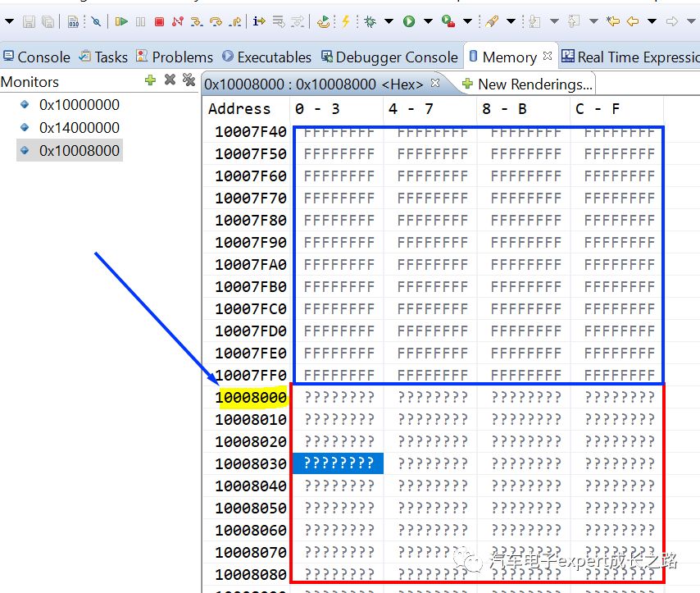Close the 0x10008000 Hex rendering tab
The height and width of the screenshot is (593, 700).
tap(435, 83)
